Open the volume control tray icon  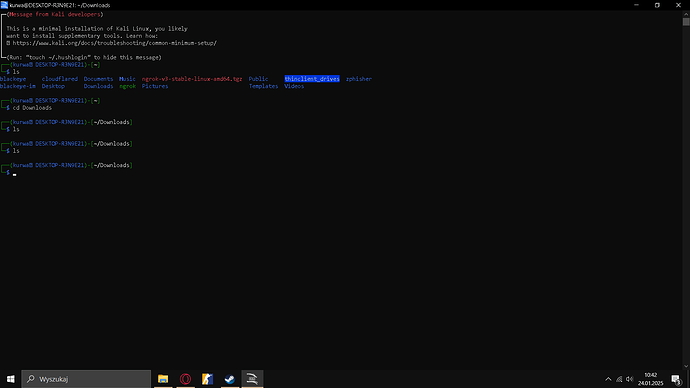coord(630,379)
